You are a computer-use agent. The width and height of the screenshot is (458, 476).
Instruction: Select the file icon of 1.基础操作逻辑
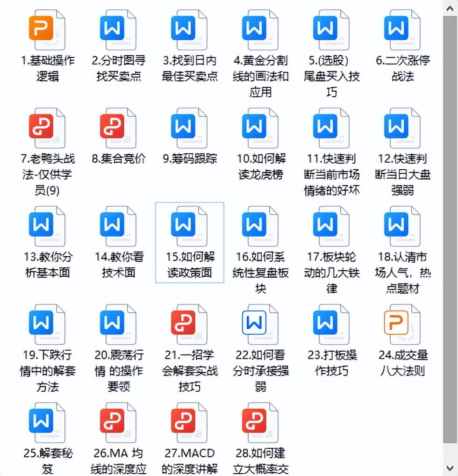coord(47,30)
